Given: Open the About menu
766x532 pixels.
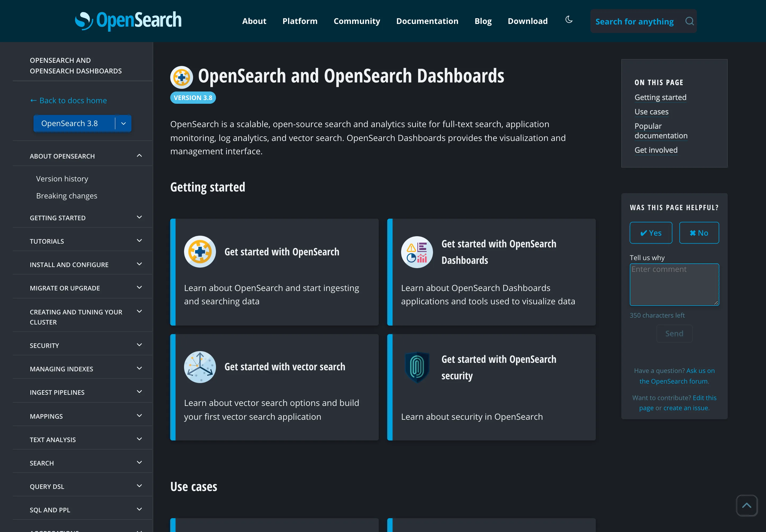Looking at the screenshot, I should [x=254, y=21].
